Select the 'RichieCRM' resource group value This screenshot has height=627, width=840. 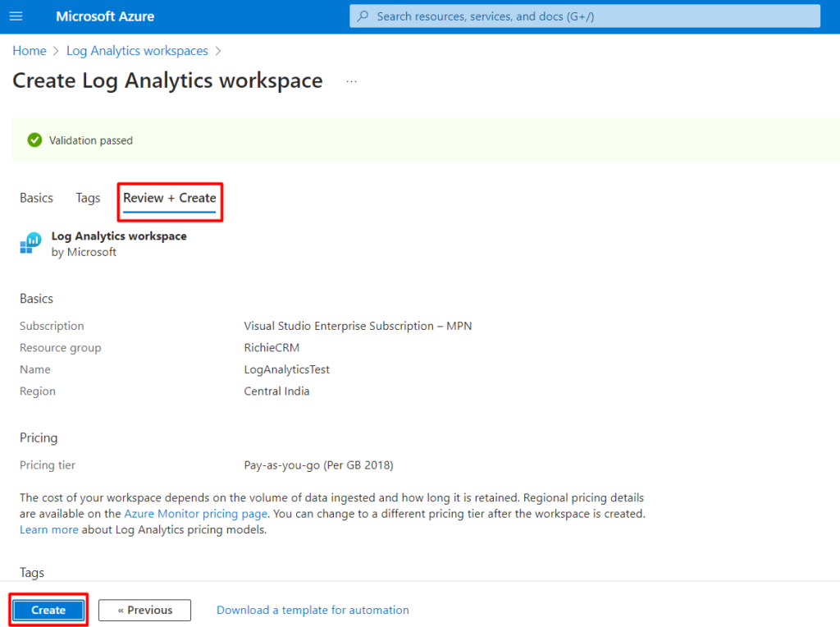(272, 348)
